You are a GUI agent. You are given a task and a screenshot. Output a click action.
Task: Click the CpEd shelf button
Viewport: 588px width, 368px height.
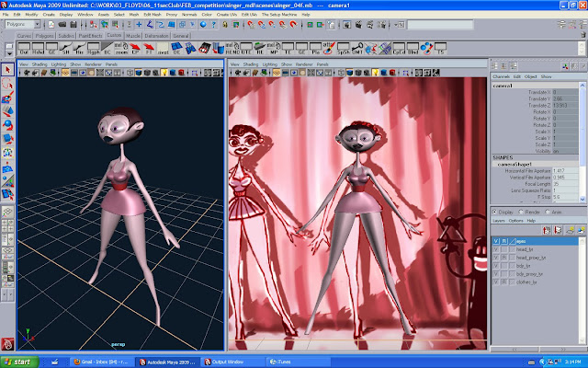pos(399,49)
